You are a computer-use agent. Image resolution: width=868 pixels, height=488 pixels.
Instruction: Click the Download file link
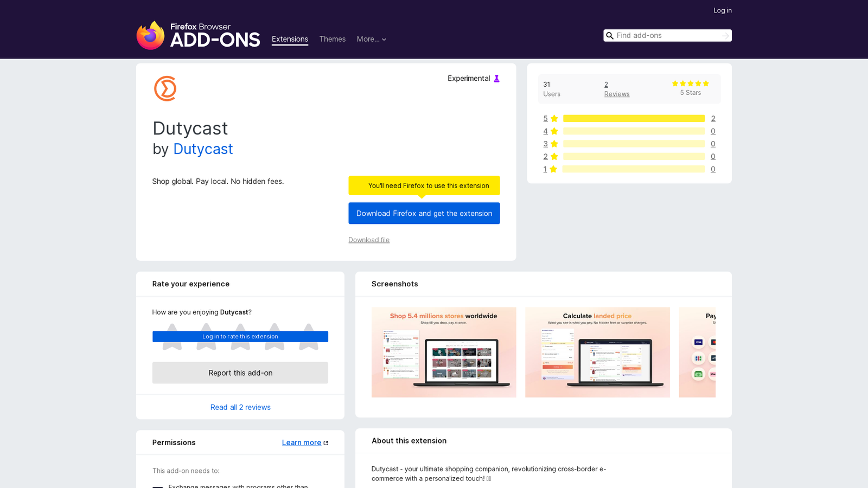pos(369,240)
